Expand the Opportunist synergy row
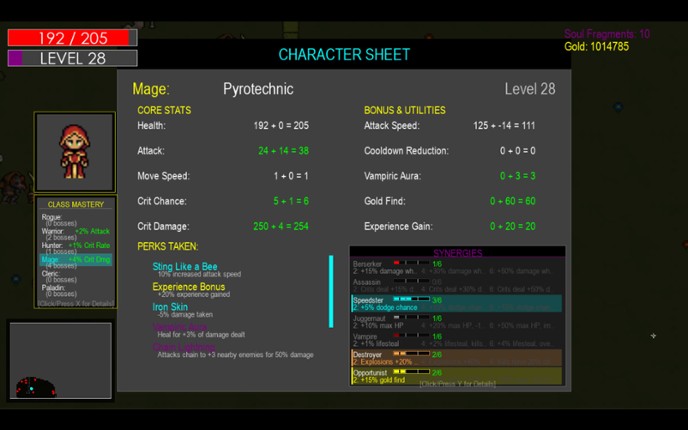This screenshot has height=430, width=688. [456, 376]
